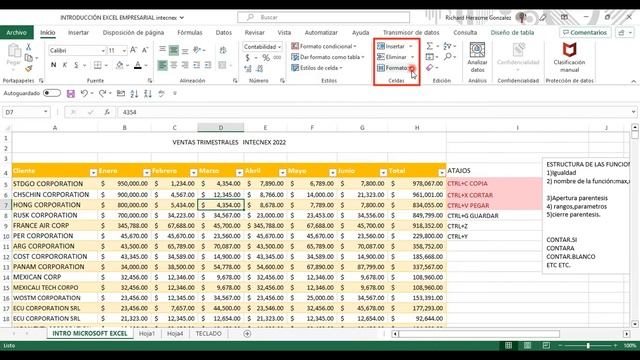
Task: Click the AutoSum sigma icon
Action: [429, 46]
